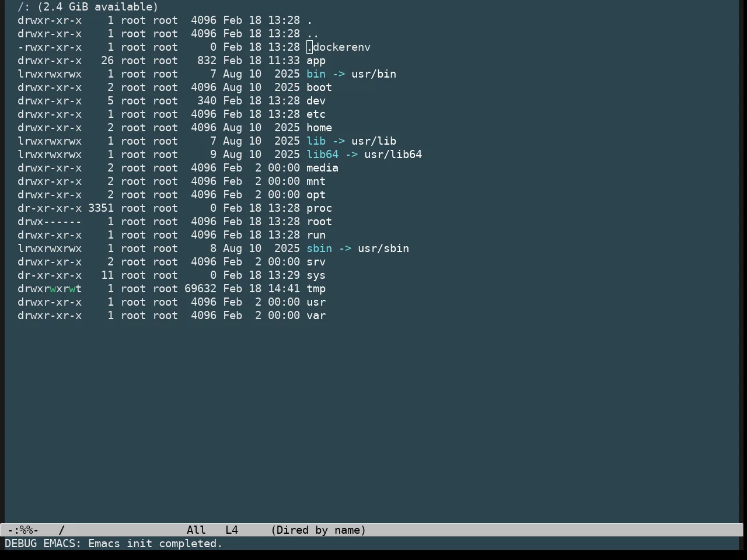Click the '-:%%-' buffer status in mode line
This screenshot has width=747, height=560.
(23, 530)
